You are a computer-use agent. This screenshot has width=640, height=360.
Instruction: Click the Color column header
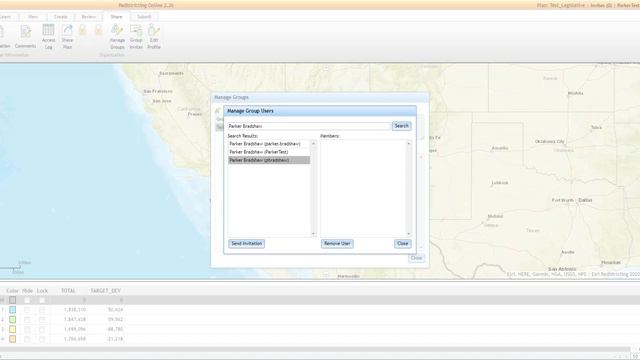tap(12, 291)
